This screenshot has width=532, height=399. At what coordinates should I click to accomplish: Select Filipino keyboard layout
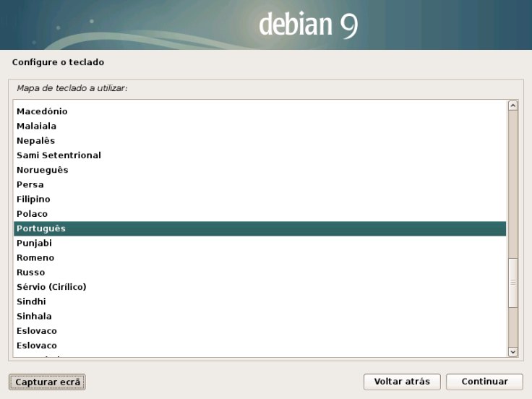click(33, 199)
